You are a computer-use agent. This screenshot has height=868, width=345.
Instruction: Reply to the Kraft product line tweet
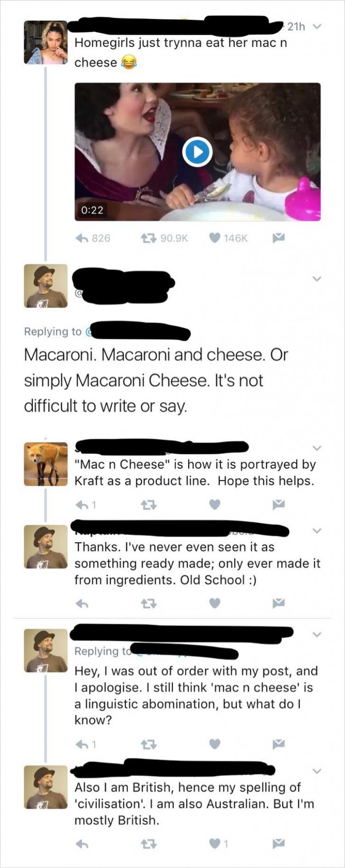click(82, 505)
